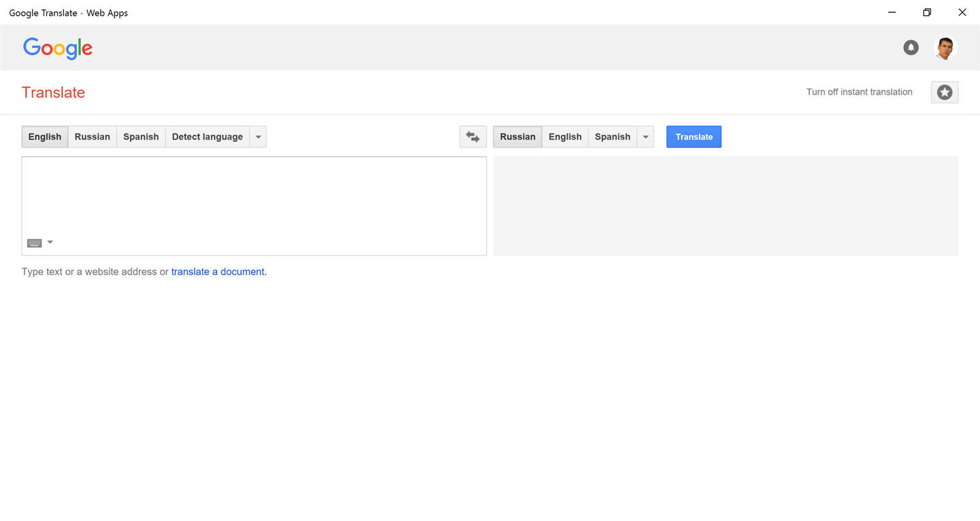The height and width of the screenshot is (521, 980).
Task: Open the notifications bell icon
Action: 911,48
